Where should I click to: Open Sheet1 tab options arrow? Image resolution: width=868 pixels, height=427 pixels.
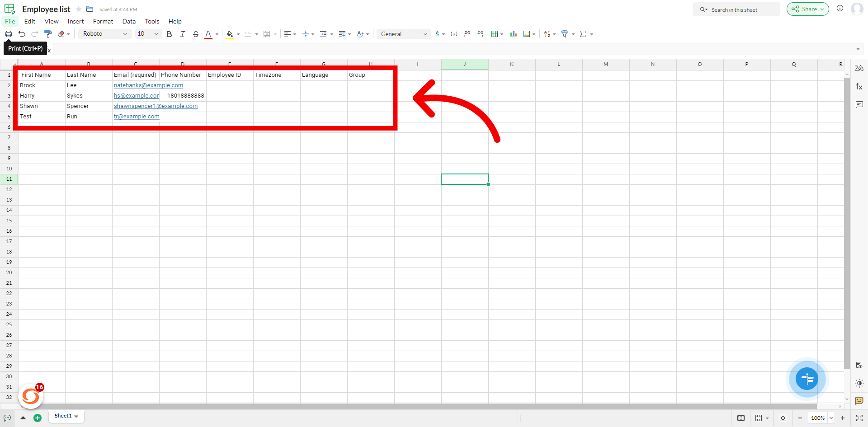76,416
